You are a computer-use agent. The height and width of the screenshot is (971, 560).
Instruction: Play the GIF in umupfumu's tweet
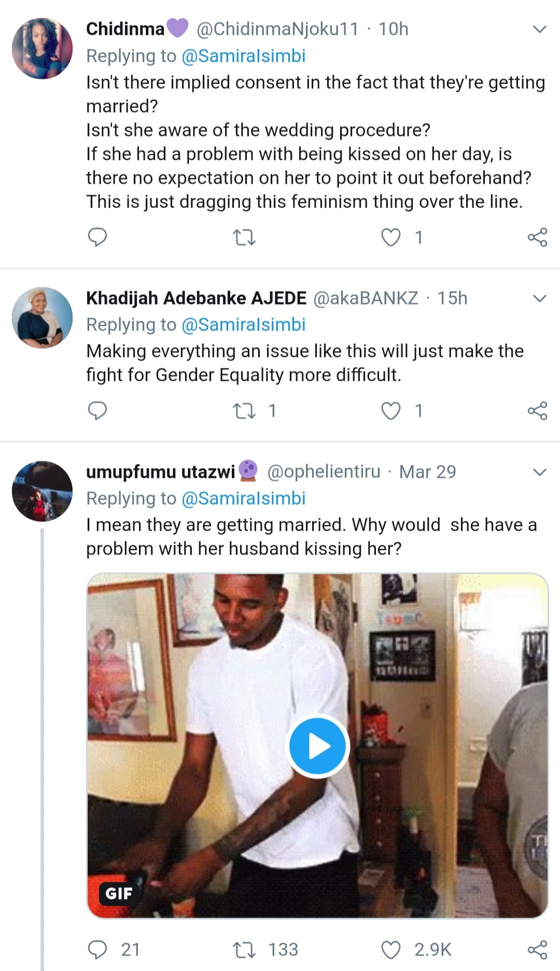[x=317, y=746]
